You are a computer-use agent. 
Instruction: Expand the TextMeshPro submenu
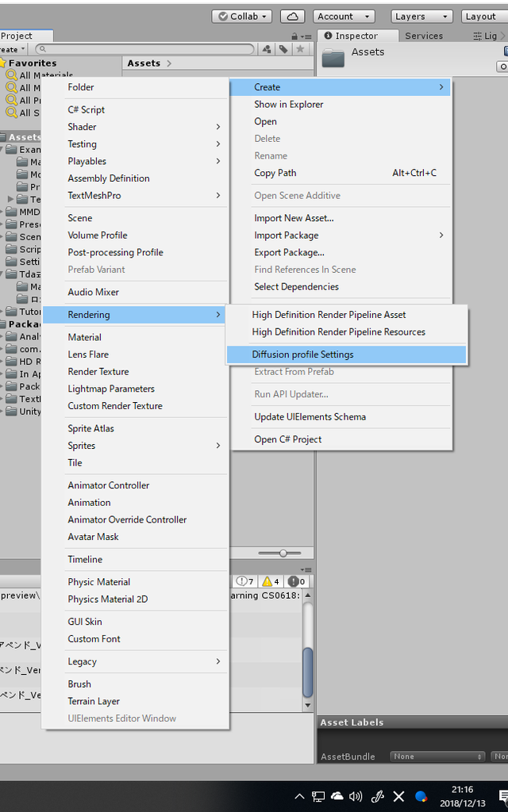(135, 195)
